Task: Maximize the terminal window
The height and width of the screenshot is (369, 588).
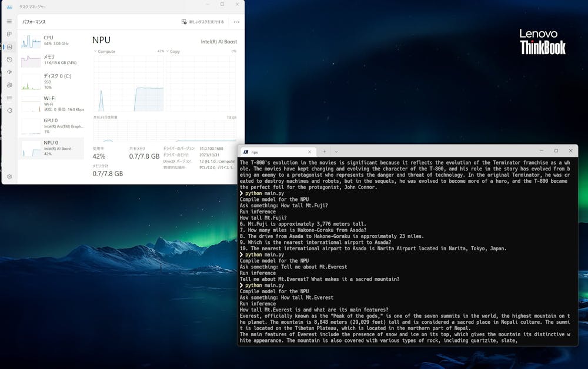Action: (556, 150)
